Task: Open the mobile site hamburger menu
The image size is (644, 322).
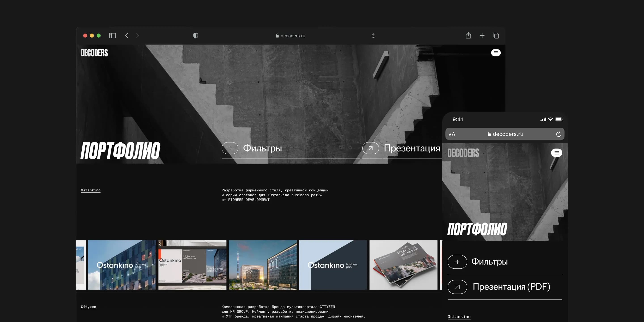Action: (x=557, y=153)
